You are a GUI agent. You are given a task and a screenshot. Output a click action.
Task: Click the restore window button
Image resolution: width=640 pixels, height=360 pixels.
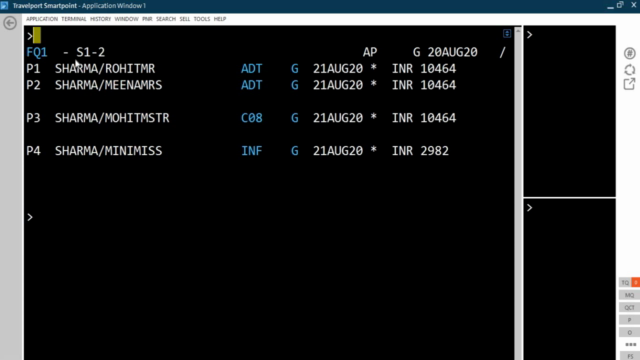point(620,5)
